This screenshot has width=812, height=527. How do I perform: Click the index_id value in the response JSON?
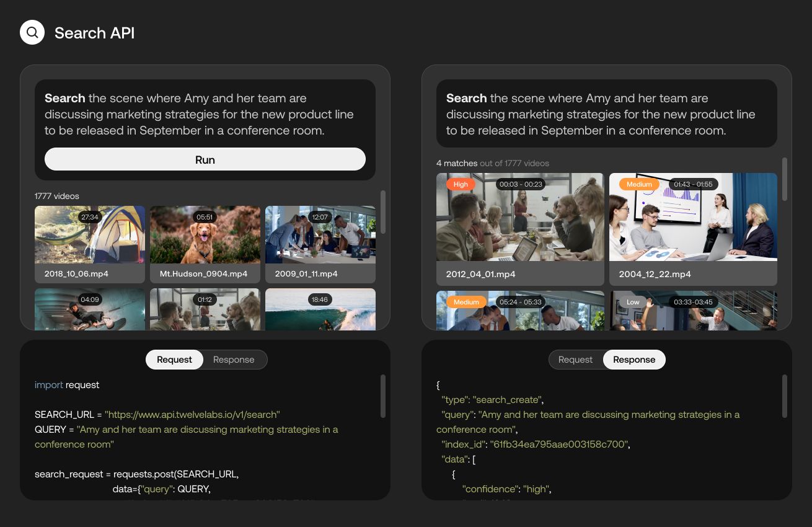[558, 444]
